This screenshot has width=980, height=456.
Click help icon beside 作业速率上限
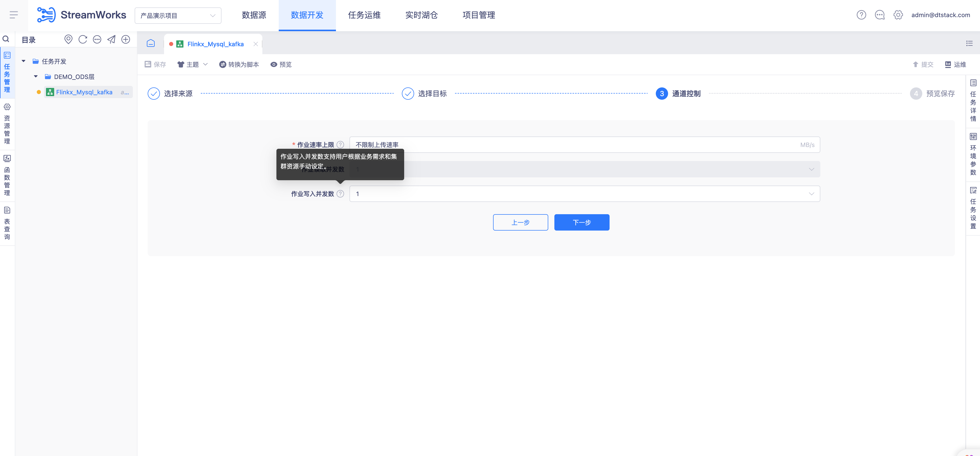(340, 145)
